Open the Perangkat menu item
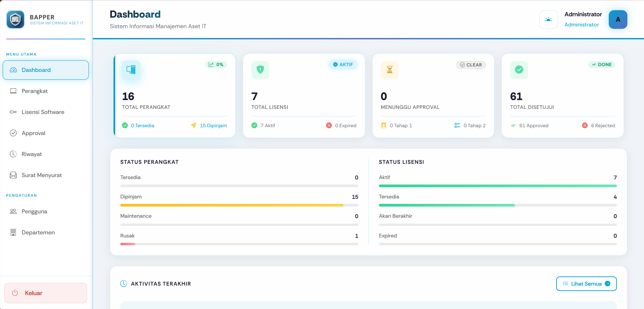Image resolution: width=644 pixels, height=309 pixels. pyautogui.click(x=46, y=91)
